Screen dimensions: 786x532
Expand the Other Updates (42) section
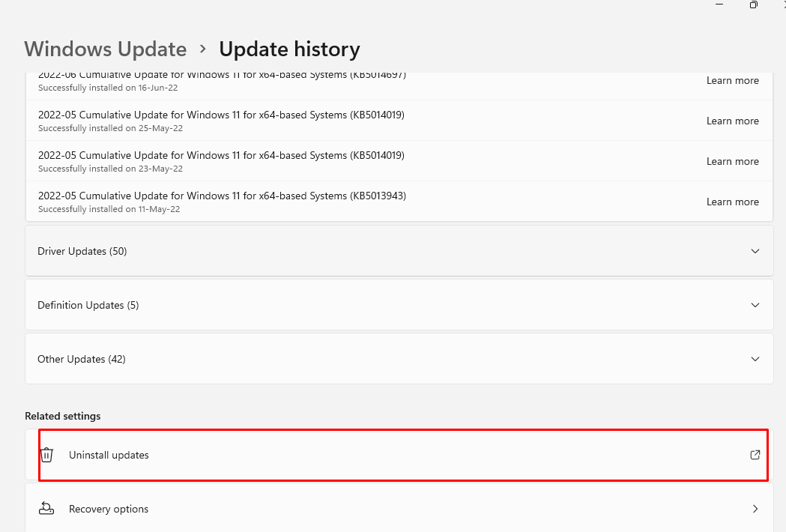pyautogui.click(x=399, y=359)
